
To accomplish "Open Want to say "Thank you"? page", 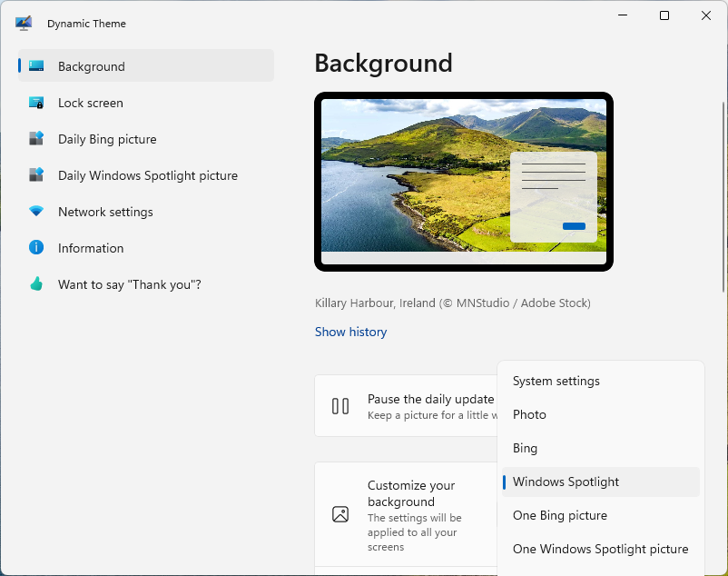I will [146, 284].
